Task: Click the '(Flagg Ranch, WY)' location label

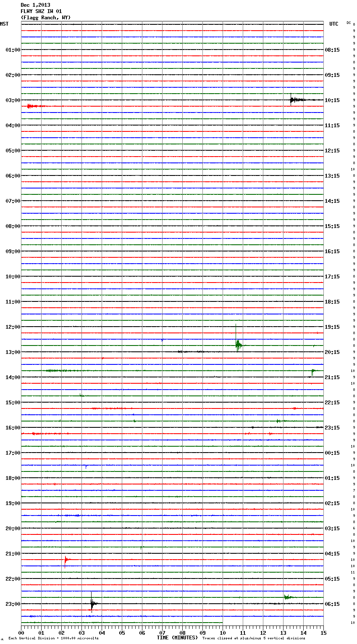Action: click(x=46, y=18)
